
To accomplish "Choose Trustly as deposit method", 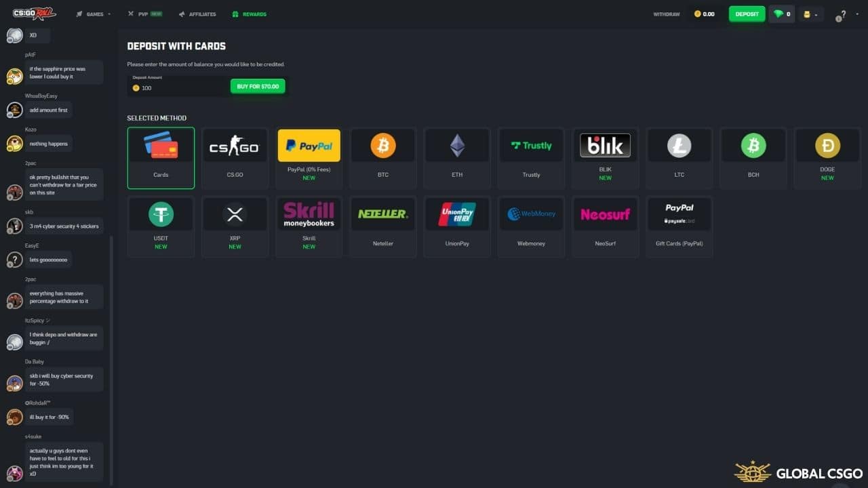I will pyautogui.click(x=531, y=158).
